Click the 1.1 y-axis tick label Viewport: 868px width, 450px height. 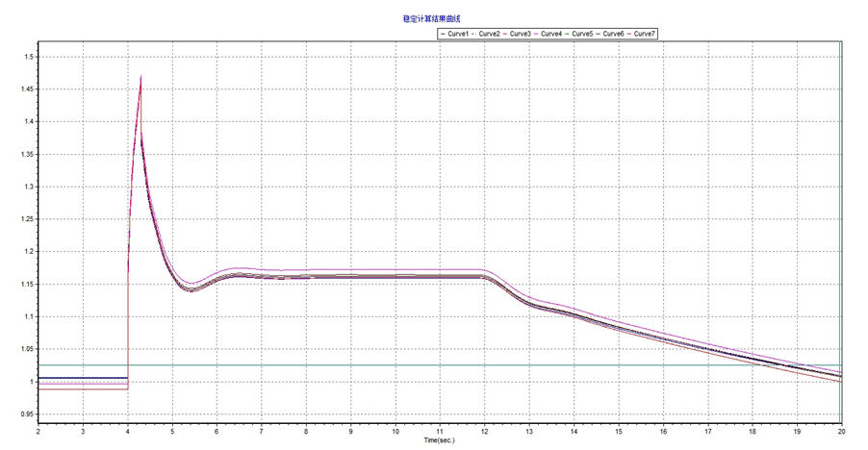coord(28,316)
